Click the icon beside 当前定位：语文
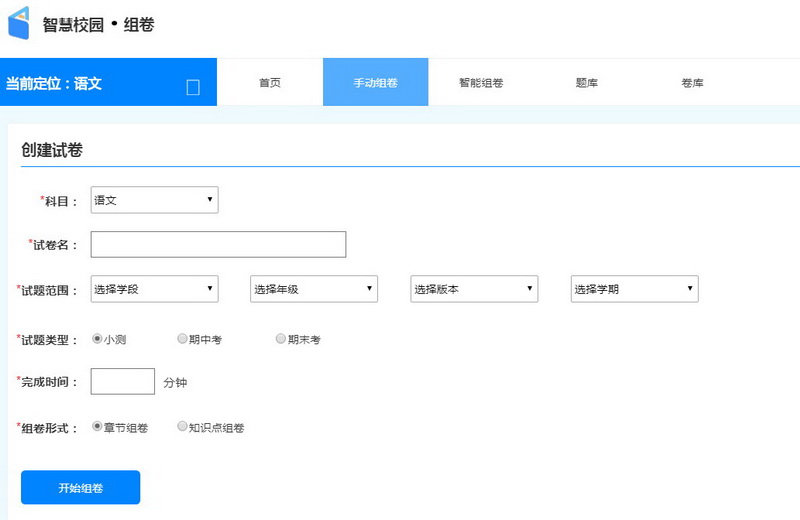The height and width of the screenshot is (520, 800). (193, 87)
